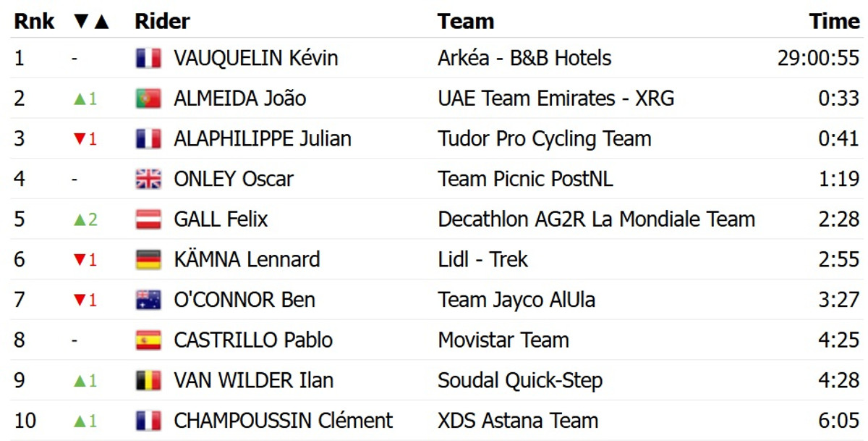Sort by the rank change arrows column header

point(91,22)
